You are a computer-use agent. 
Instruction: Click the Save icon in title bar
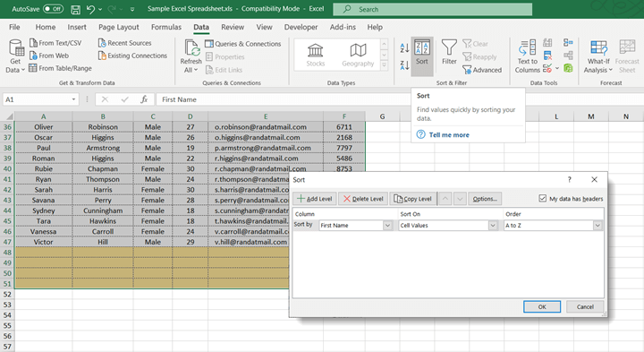[75, 9]
